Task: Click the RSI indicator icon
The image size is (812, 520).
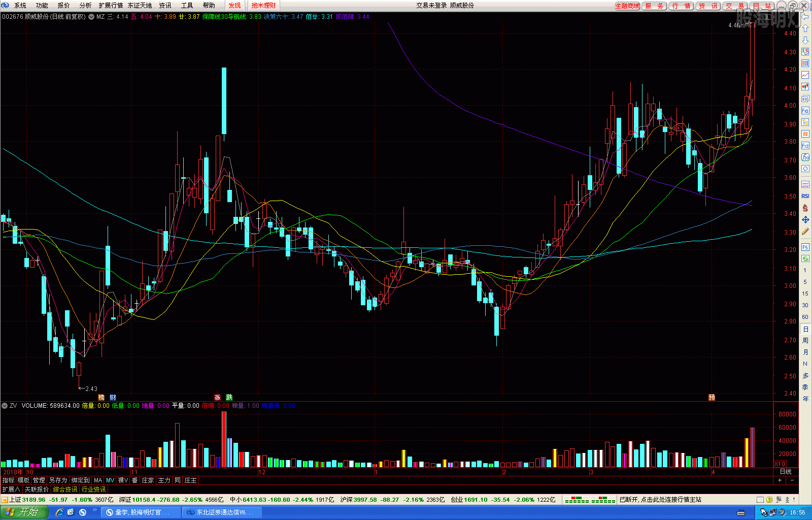Action: [x=805, y=196]
